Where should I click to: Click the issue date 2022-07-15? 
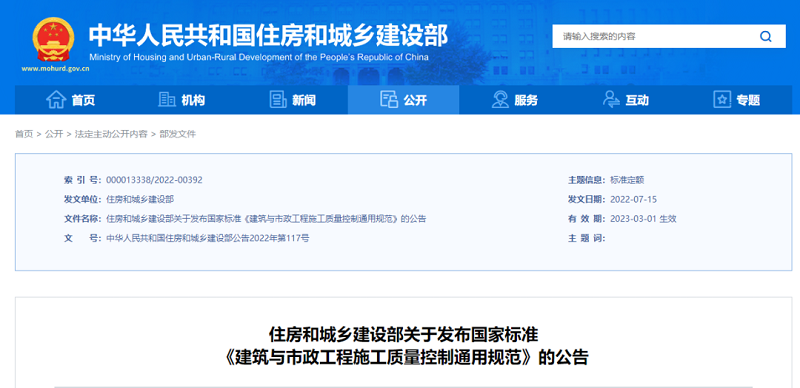(x=633, y=199)
